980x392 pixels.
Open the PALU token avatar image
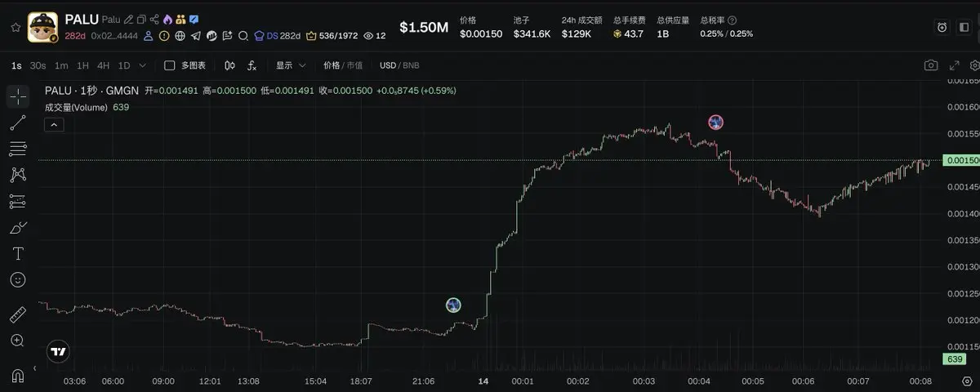coord(42,27)
